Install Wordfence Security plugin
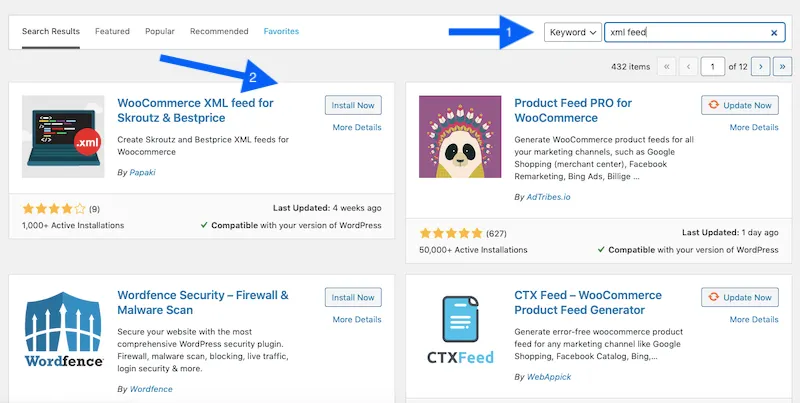The width and height of the screenshot is (800, 403). [x=353, y=297]
